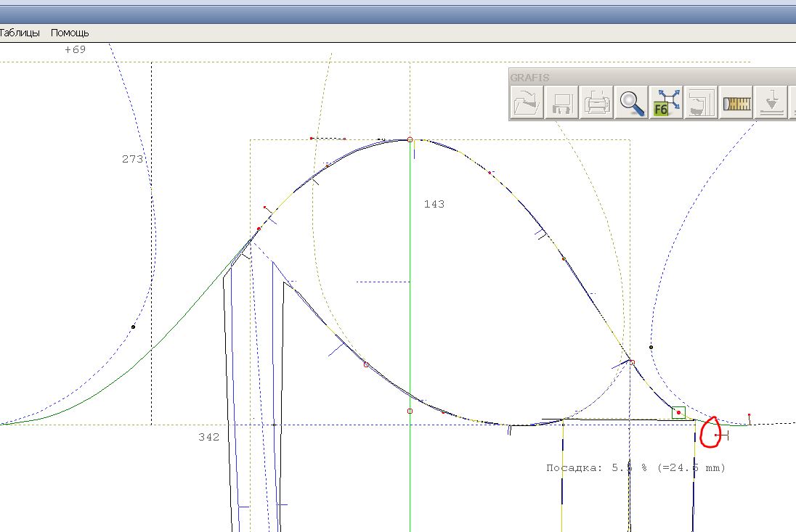Click the +69 value label
Image resolution: width=796 pixels, height=532 pixels.
75,49
